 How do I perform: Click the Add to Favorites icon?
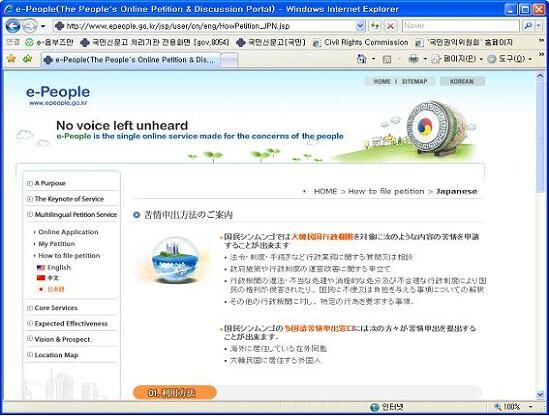[27, 59]
